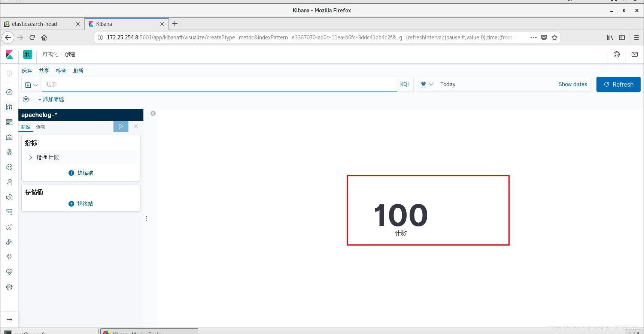The width and height of the screenshot is (644, 334).
Task: Click 刷新 in top menu
Action: coord(79,70)
